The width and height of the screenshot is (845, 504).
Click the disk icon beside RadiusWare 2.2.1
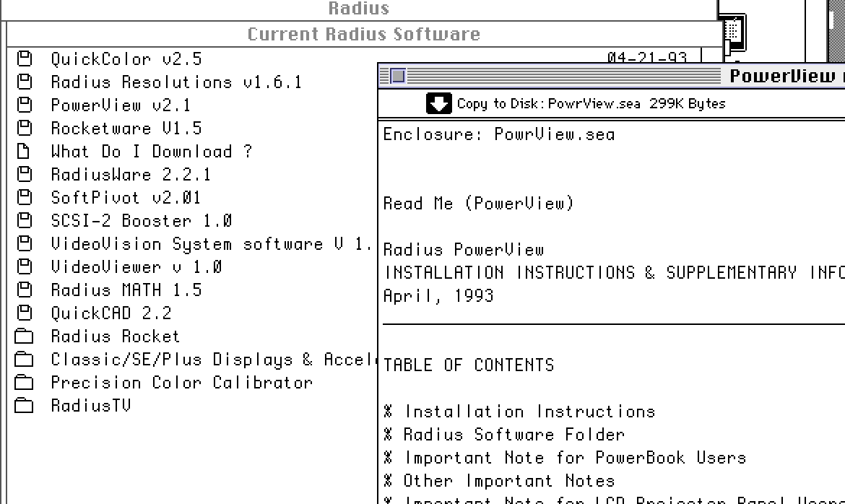[x=25, y=175]
